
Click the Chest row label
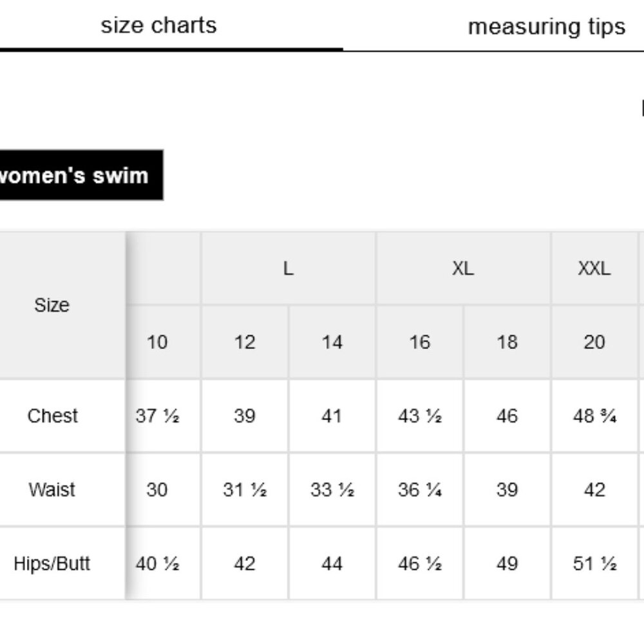tap(52, 415)
